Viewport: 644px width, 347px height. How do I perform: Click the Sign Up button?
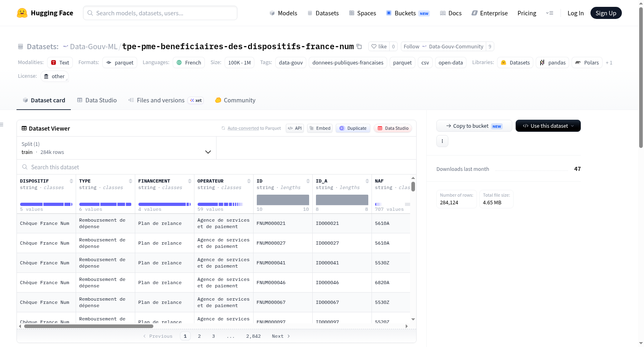(x=606, y=13)
